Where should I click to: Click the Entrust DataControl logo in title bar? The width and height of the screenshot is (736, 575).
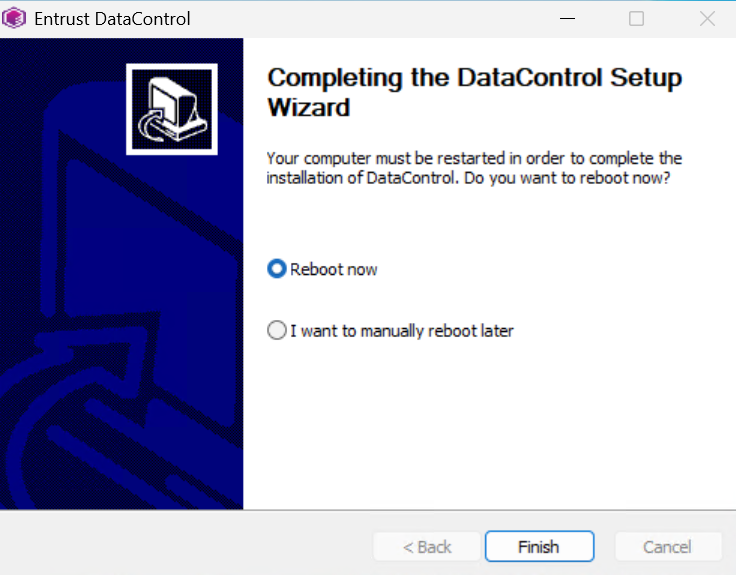[14, 18]
